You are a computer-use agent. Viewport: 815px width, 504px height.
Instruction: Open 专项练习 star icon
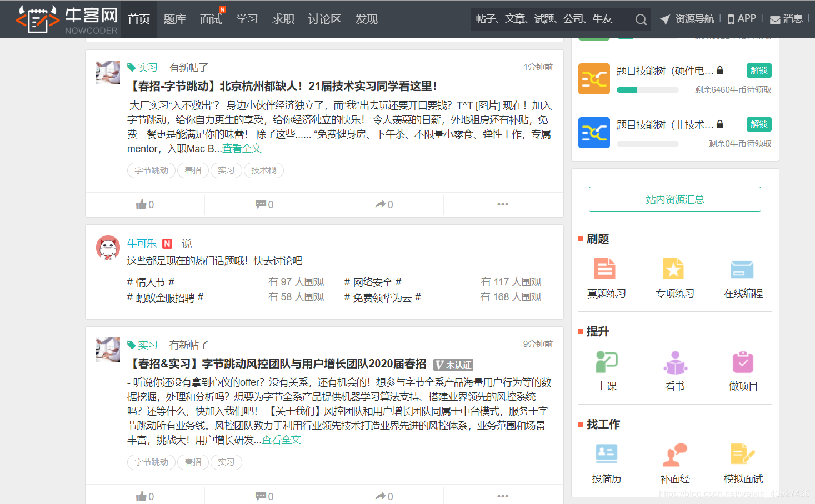(673, 269)
